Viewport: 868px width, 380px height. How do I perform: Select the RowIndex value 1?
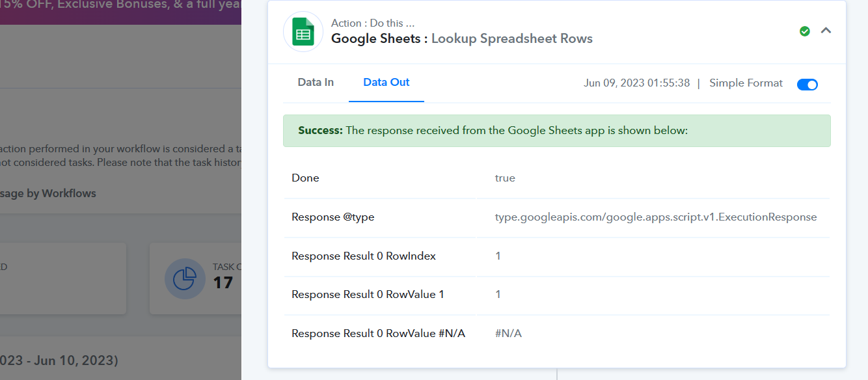point(498,256)
